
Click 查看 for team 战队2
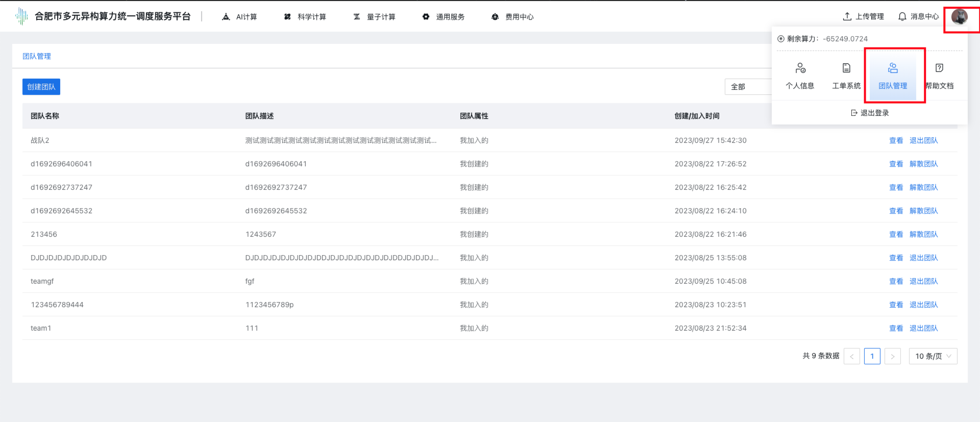(896, 140)
